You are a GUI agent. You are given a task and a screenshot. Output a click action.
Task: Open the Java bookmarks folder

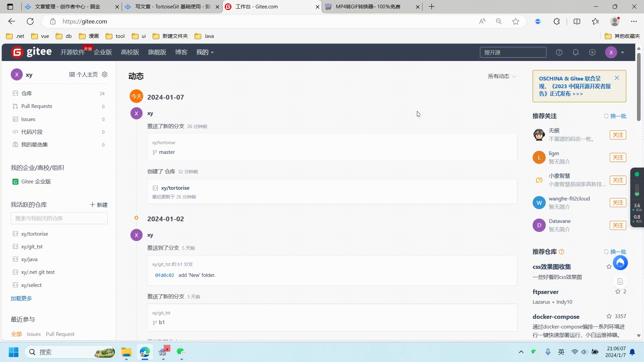(x=204, y=36)
